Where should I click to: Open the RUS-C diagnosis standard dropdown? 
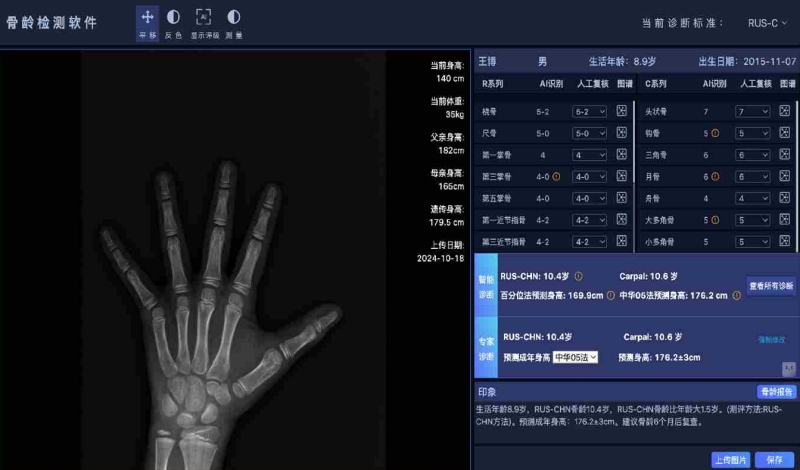click(768, 22)
